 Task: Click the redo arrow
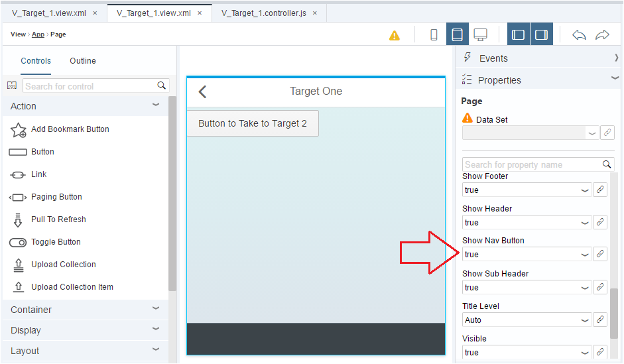tap(603, 34)
